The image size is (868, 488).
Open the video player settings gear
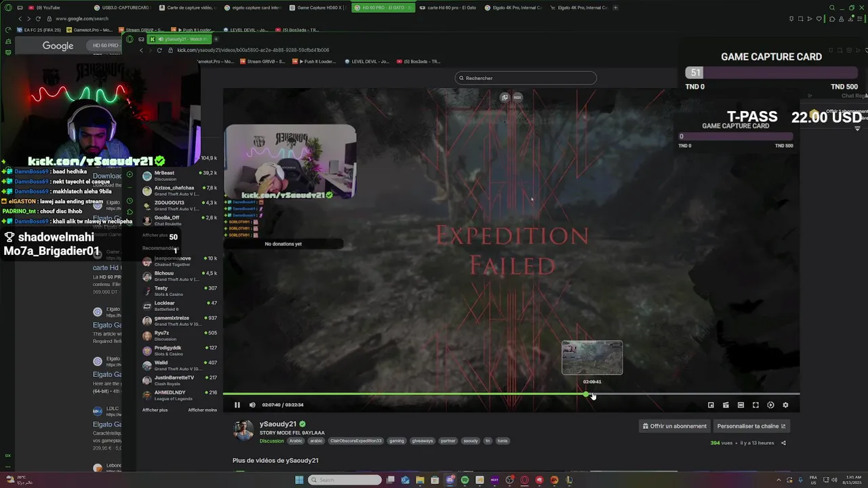click(785, 405)
